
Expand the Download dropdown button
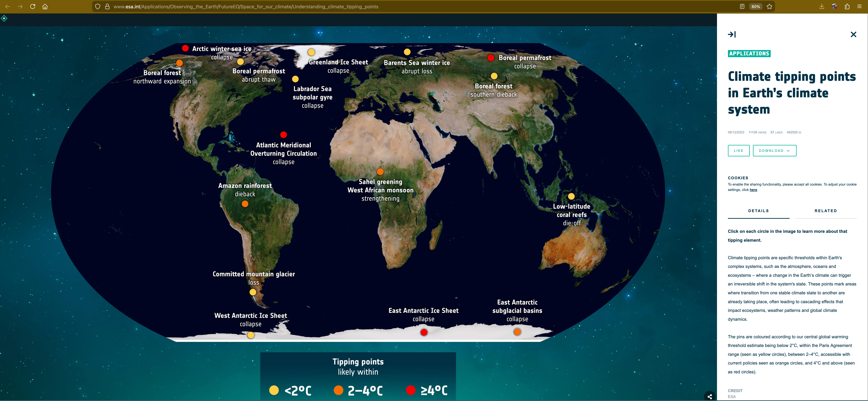pos(774,151)
